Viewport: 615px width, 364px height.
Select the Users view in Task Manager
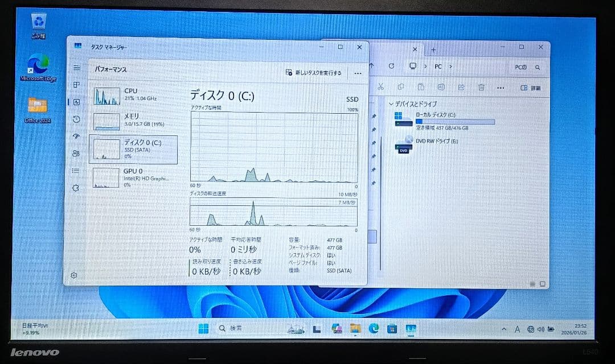[77, 154]
